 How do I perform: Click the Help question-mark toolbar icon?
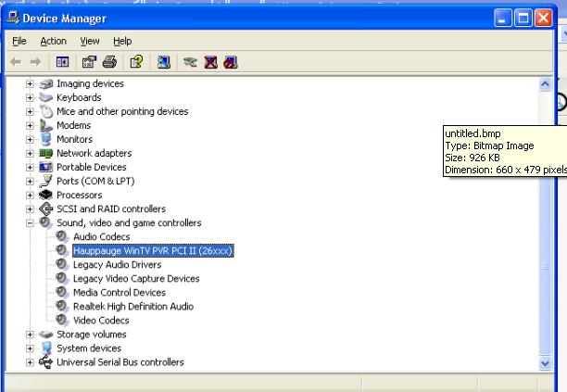click(x=137, y=62)
